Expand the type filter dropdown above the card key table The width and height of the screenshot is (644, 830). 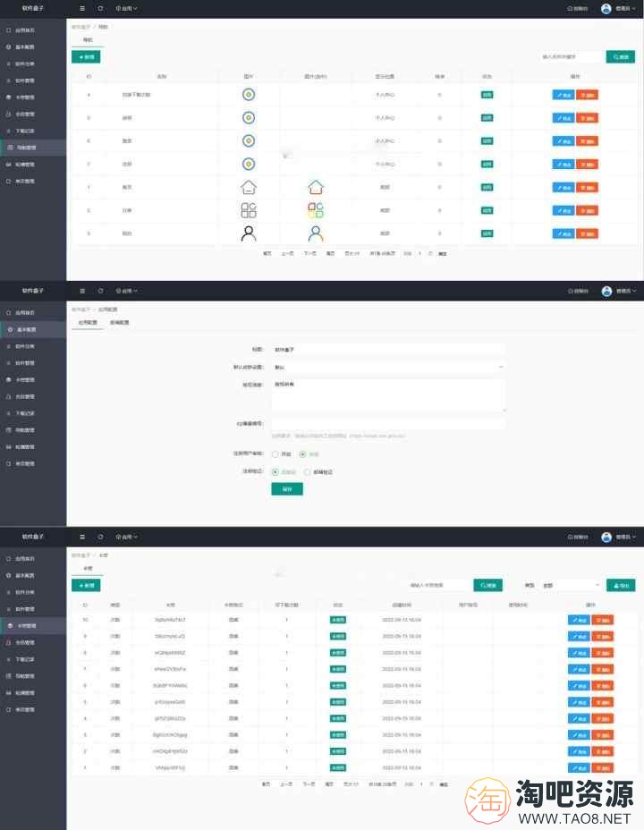[572, 585]
